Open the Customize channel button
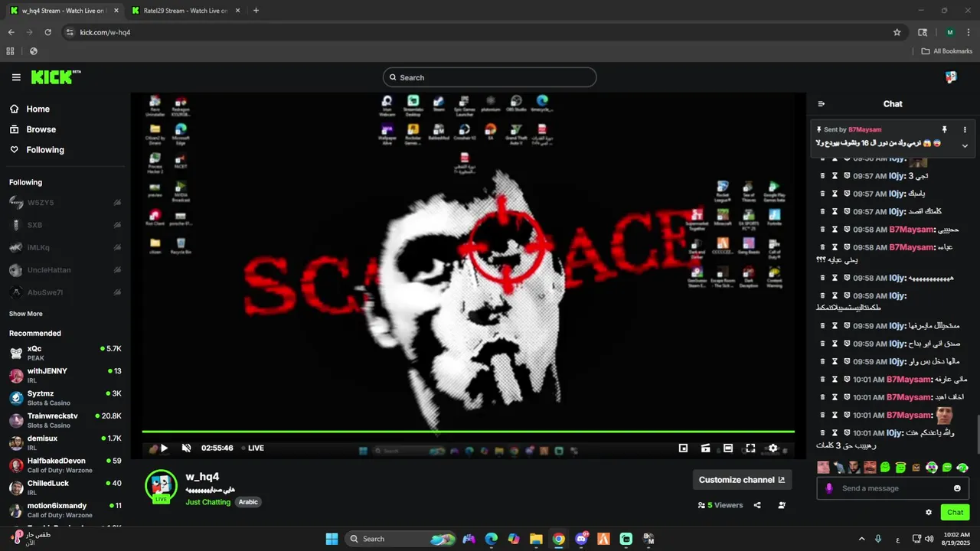The height and width of the screenshot is (551, 980). click(x=742, y=480)
